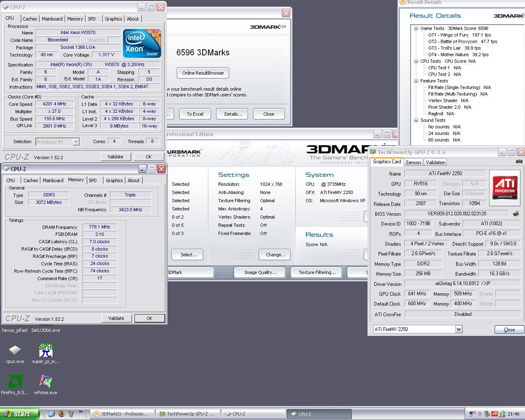Click the Result Details title bar icon
This screenshot has height=420, width=525.
point(403,2)
